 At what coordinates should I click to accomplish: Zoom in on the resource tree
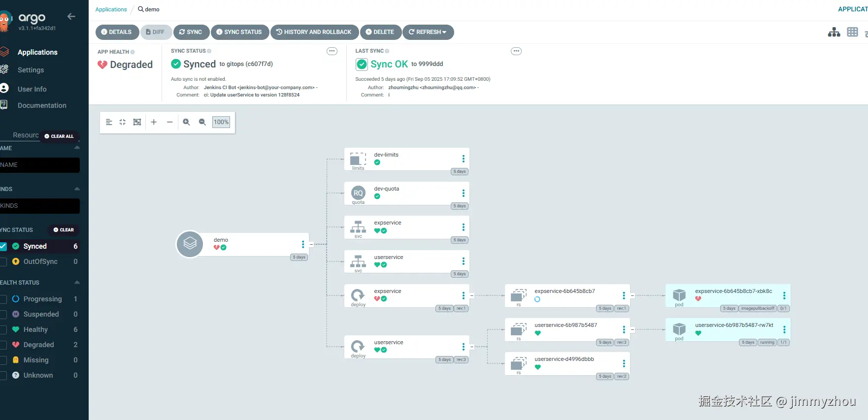186,122
